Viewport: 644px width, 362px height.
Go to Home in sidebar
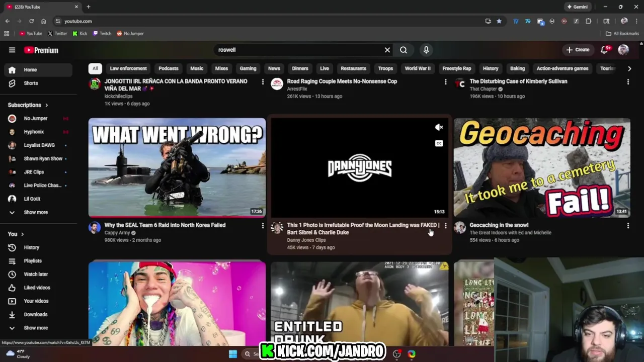pos(38,70)
